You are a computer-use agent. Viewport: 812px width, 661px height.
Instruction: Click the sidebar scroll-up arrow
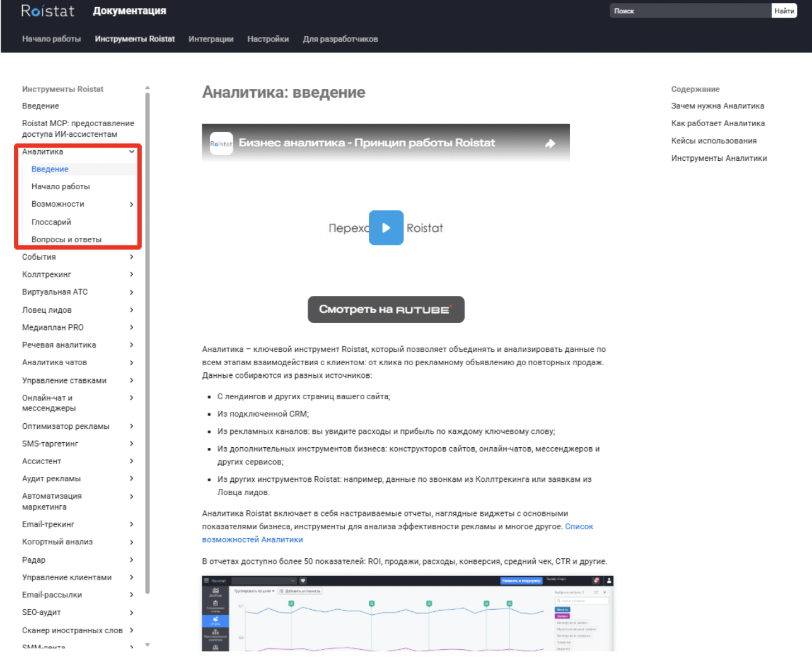pos(148,88)
